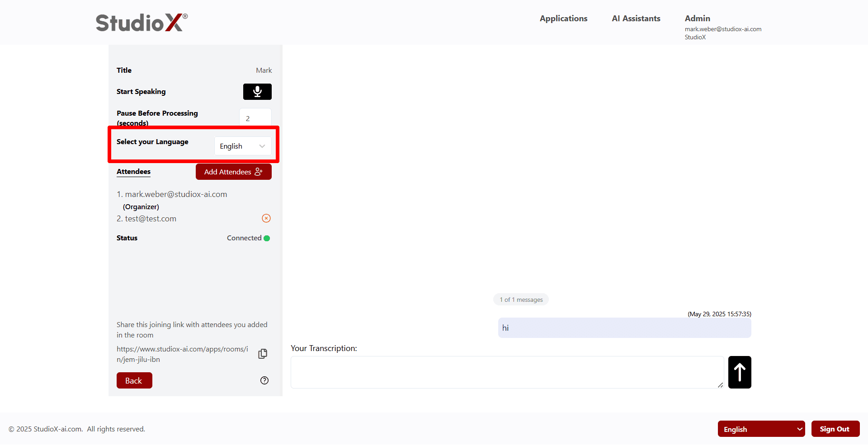
Task: Open the English language dropdown in the footer
Action: (x=761, y=429)
